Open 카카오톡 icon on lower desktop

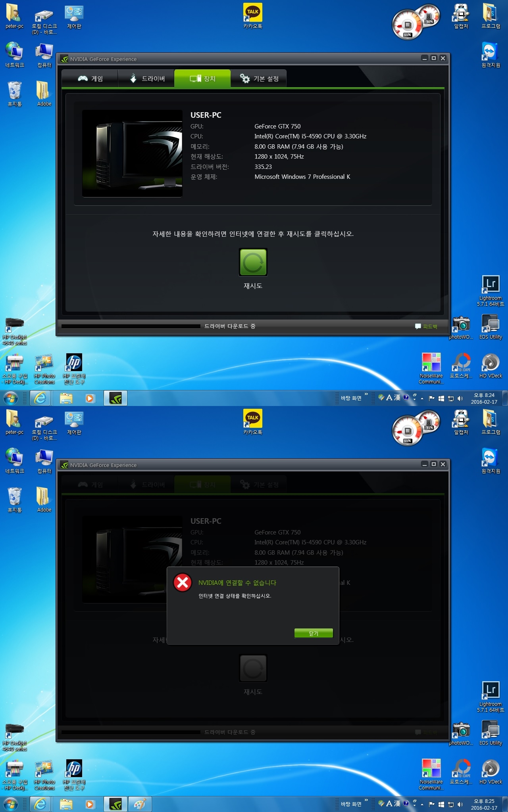tap(253, 422)
